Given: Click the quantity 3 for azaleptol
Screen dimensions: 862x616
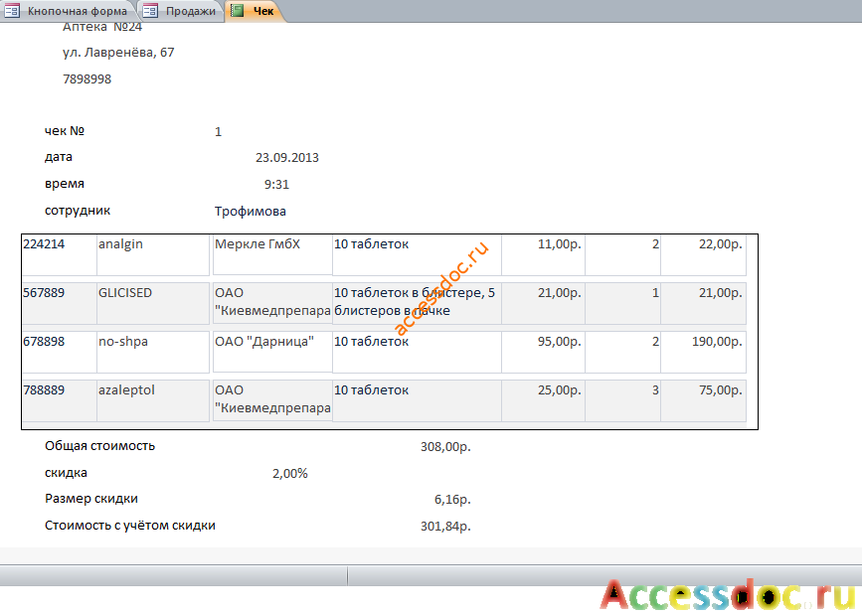Looking at the screenshot, I should pos(655,390).
